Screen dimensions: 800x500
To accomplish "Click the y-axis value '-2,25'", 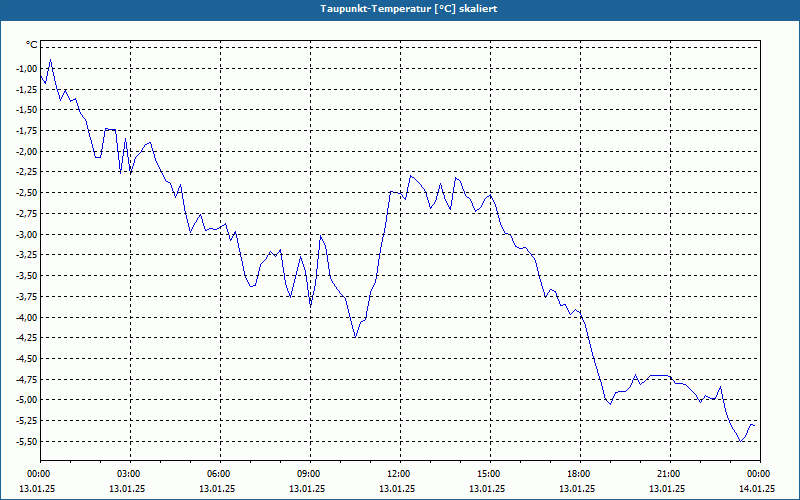I will click(27, 172).
